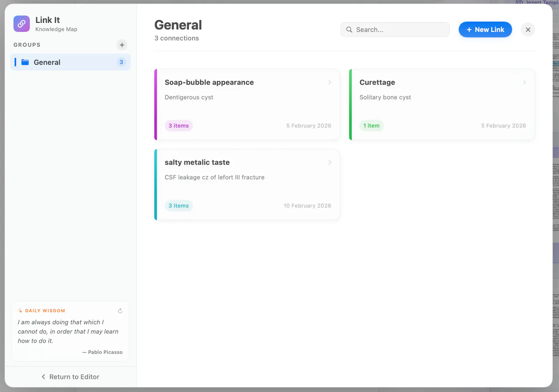This screenshot has width=559, height=392.
Task: Refresh the Daily Wisdom quote
Action: 120,311
